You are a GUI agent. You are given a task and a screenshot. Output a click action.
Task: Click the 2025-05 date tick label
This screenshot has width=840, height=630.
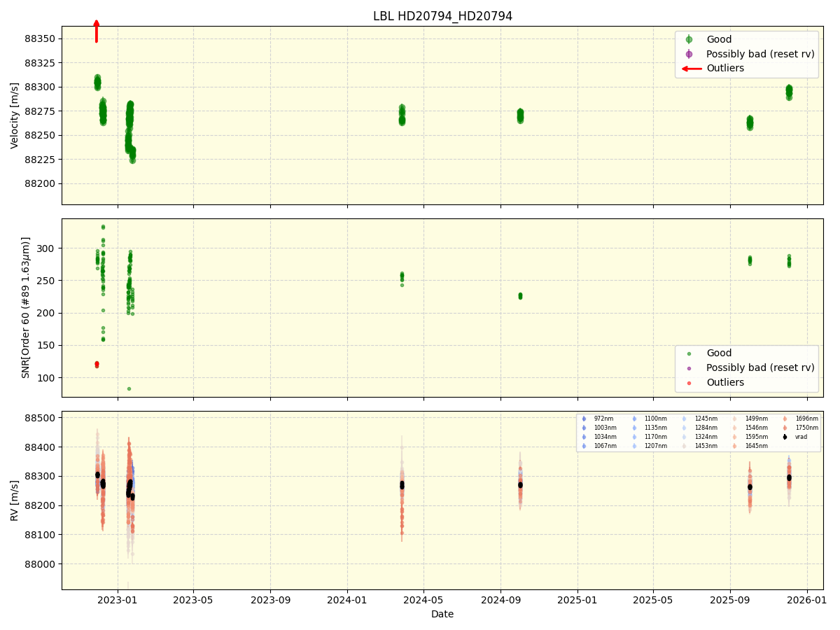[653, 600]
